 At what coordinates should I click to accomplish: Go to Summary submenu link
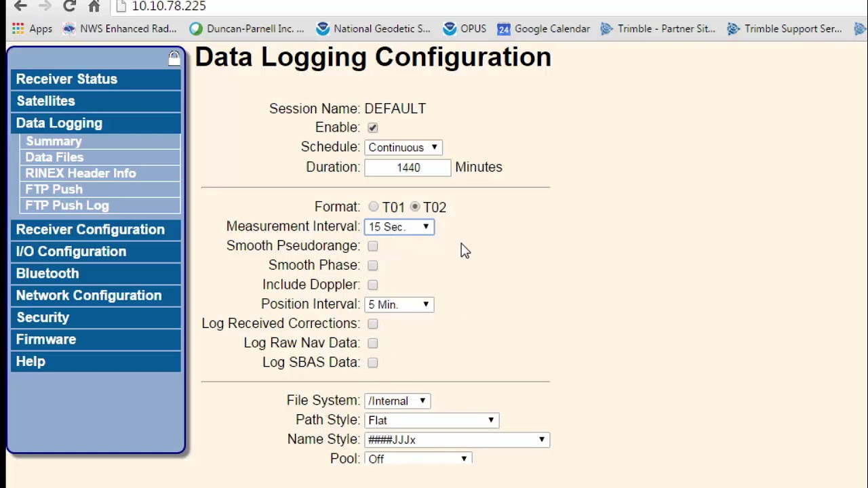pyautogui.click(x=101, y=142)
